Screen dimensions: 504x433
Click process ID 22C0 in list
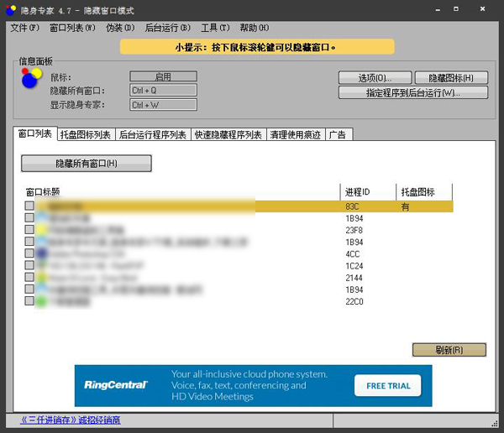click(x=354, y=301)
